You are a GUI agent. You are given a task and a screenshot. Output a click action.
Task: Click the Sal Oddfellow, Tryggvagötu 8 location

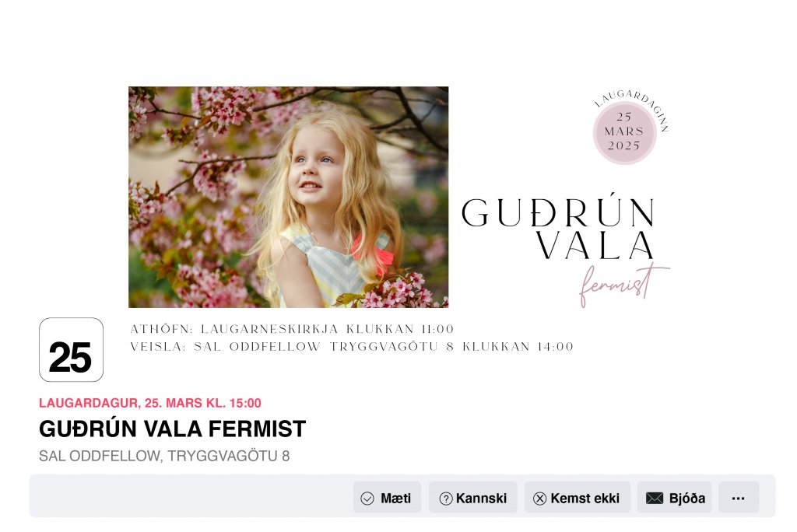click(164, 456)
